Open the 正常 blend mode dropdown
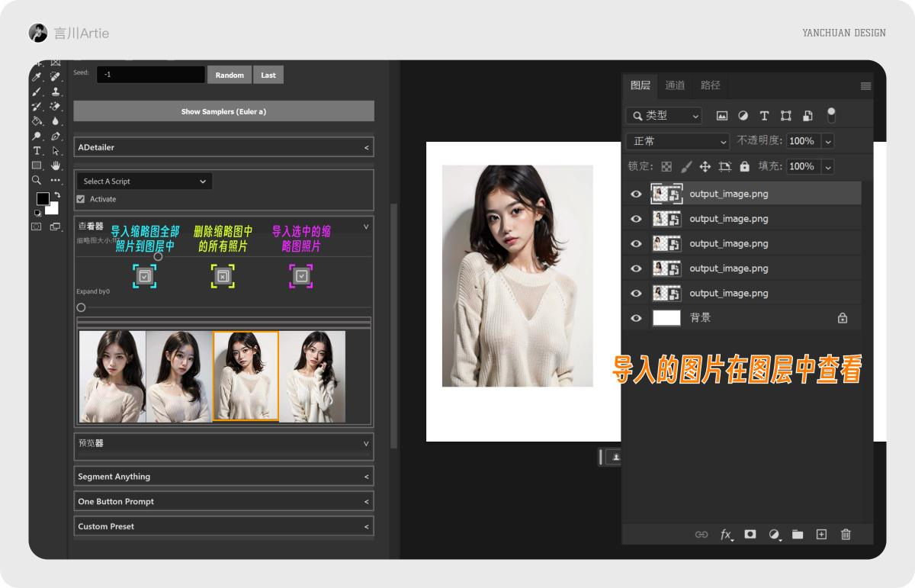The image size is (915, 588). pyautogui.click(x=677, y=140)
